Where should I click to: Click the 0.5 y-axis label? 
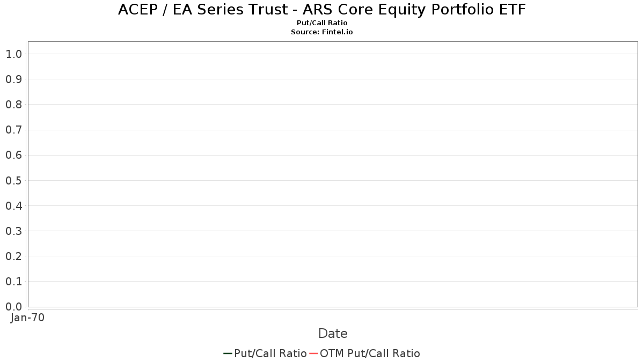(x=13, y=180)
